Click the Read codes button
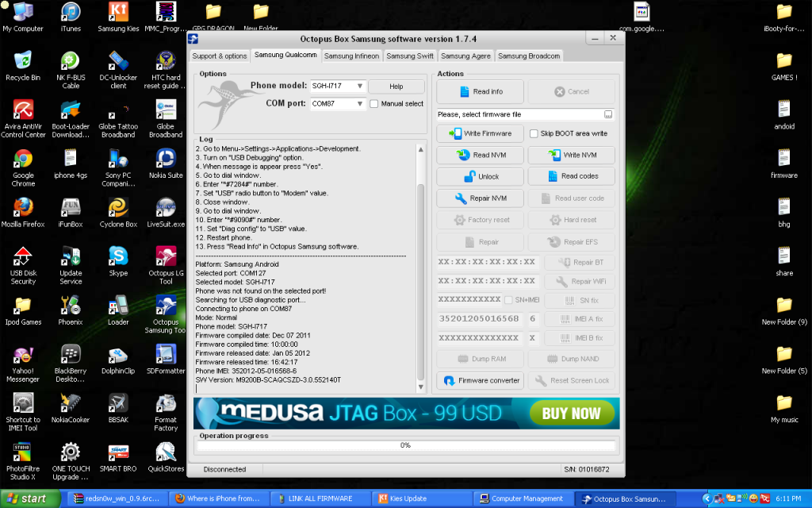The height and width of the screenshot is (508, 812). [x=571, y=176]
